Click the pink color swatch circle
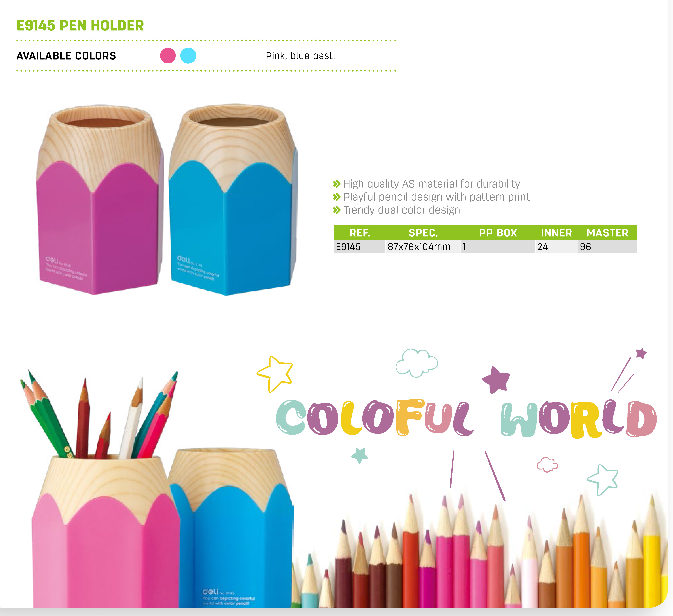This screenshot has height=616, width=673. [x=168, y=55]
